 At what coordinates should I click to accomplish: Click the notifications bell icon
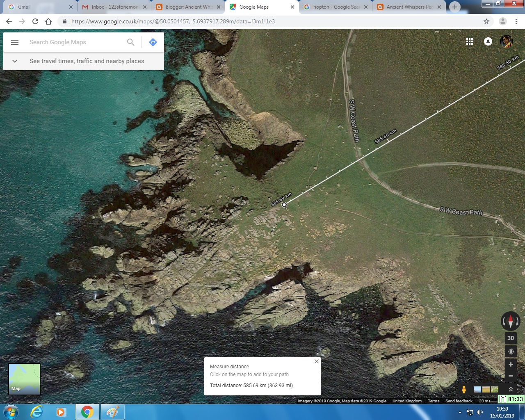(488, 41)
